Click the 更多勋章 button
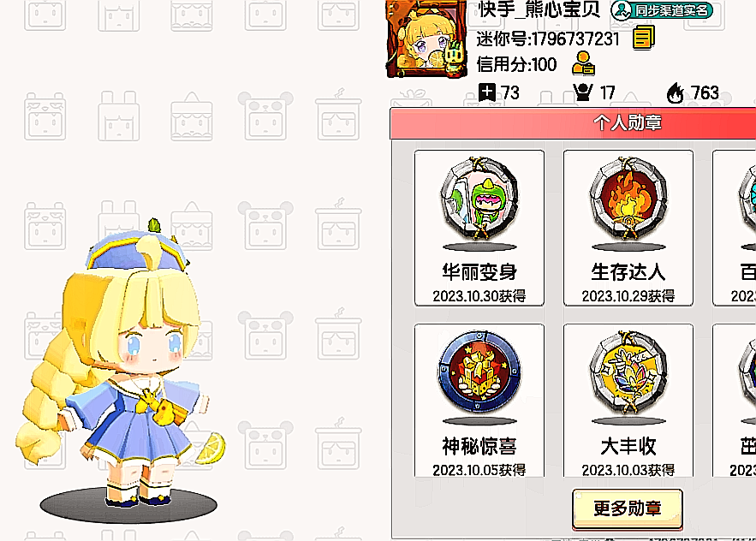Screen dimensions: 756x541 (x=628, y=508)
